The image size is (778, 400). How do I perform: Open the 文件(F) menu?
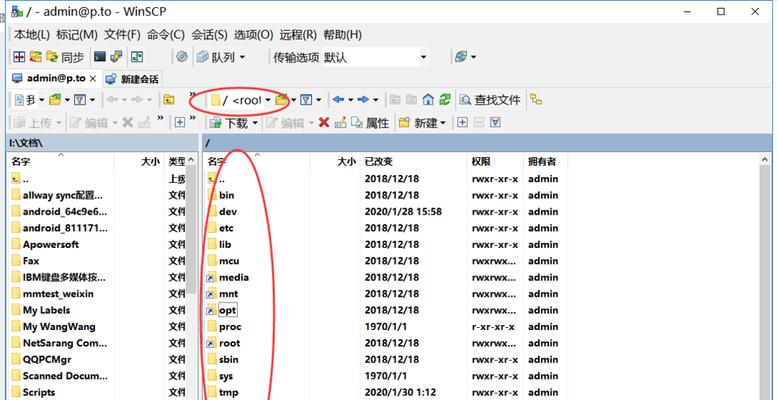click(x=123, y=35)
